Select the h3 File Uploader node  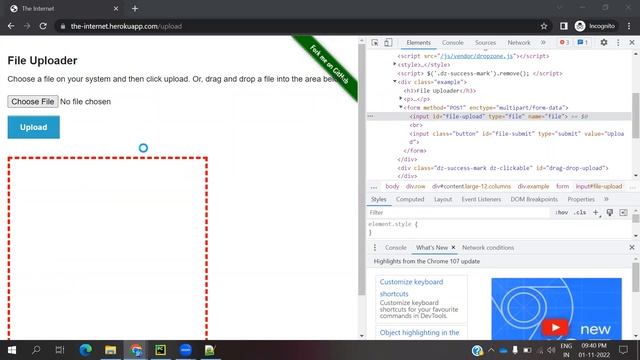click(440, 91)
